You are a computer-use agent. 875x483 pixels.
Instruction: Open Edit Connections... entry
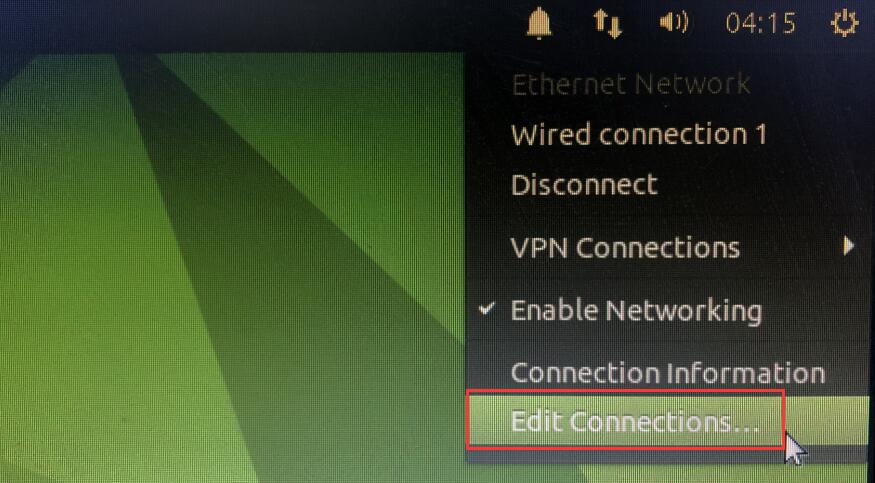click(x=635, y=422)
